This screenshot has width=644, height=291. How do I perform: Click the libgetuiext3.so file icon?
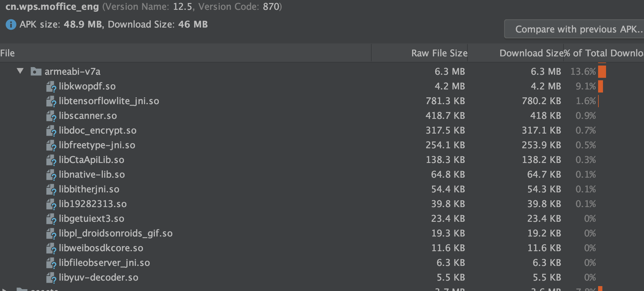point(51,219)
